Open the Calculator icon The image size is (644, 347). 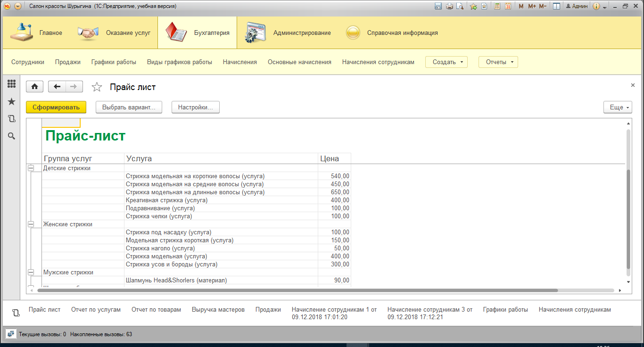click(497, 6)
